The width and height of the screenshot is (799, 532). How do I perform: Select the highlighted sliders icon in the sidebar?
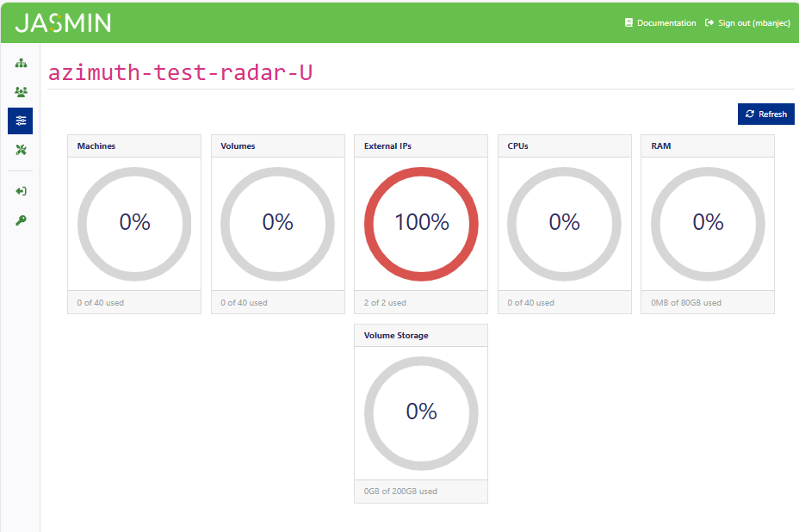(x=21, y=121)
